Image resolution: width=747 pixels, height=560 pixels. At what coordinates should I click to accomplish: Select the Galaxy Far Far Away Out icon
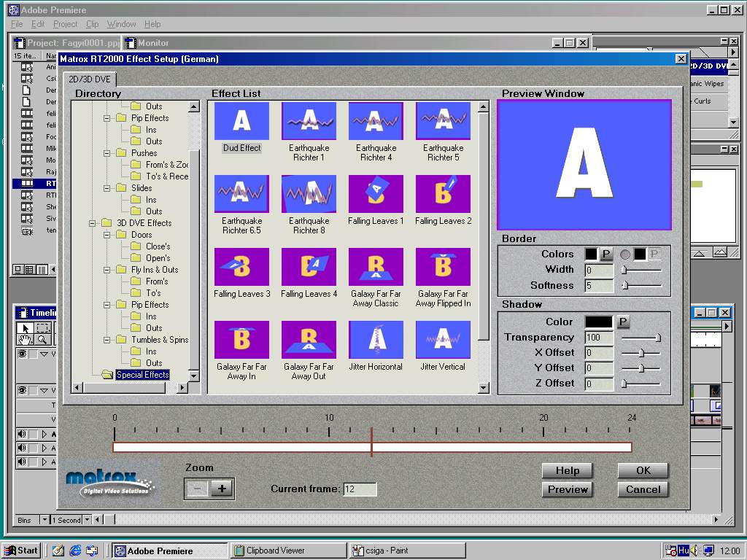tap(309, 340)
